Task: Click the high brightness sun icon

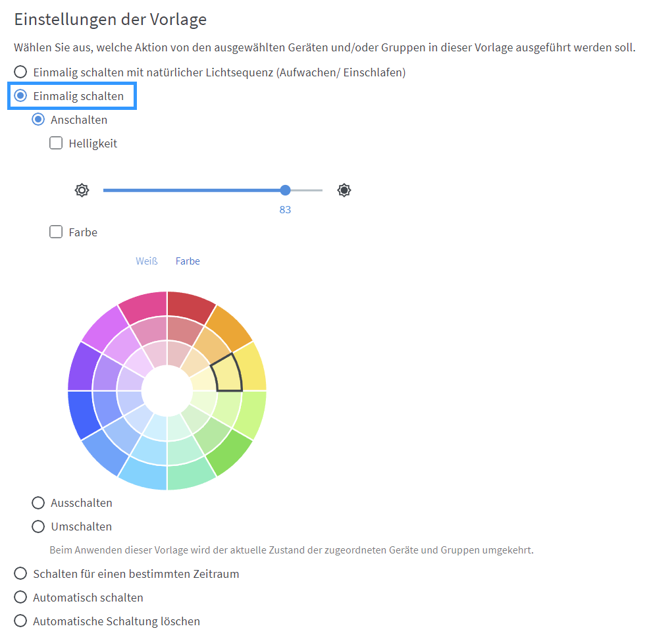Action: coord(344,190)
